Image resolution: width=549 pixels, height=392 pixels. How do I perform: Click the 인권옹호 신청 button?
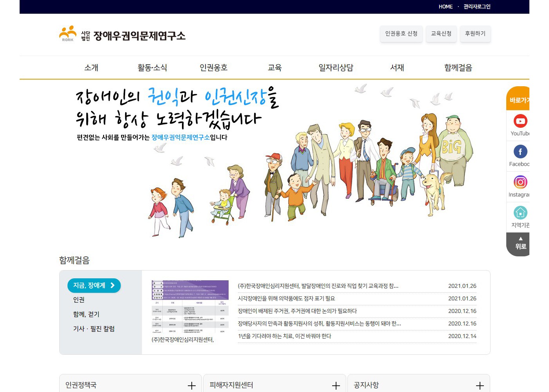click(x=401, y=34)
